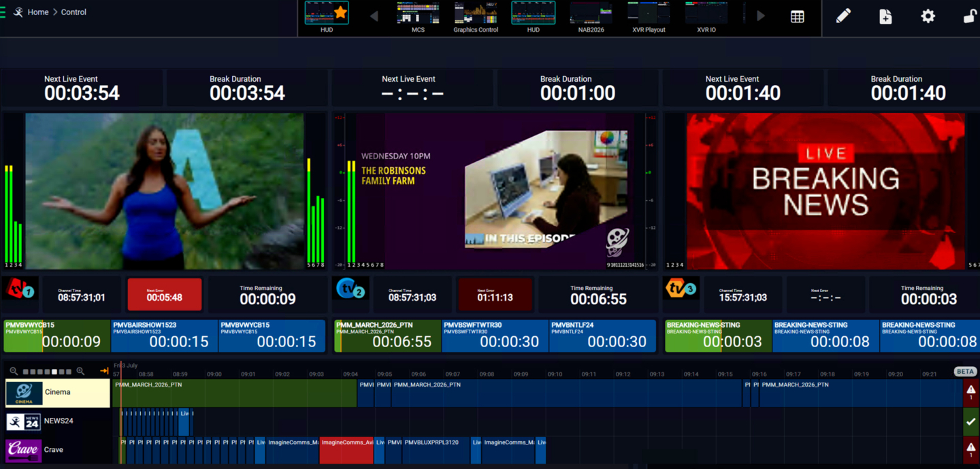Click Crave row warning alert icon
The width and height of the screenshot is (980, 469).
(971, 450)
